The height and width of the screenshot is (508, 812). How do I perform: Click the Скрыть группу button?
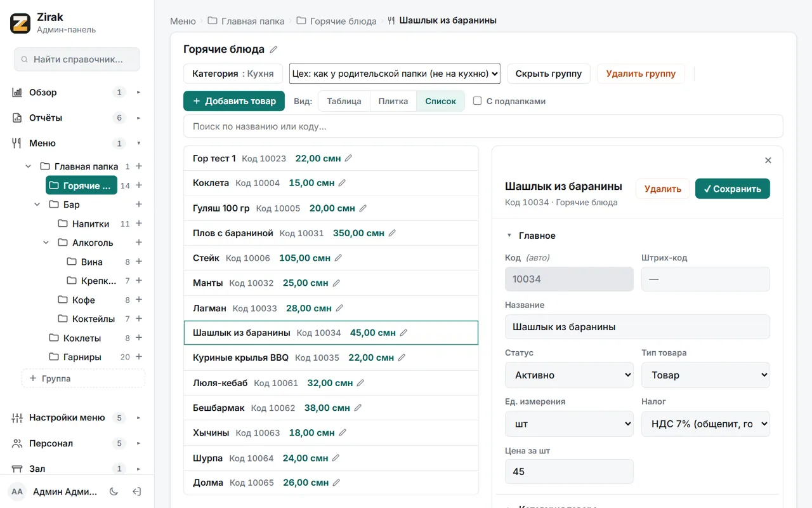549,74
